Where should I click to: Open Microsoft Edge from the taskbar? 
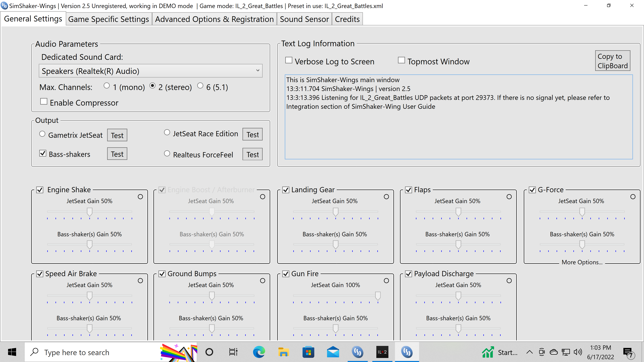click(258, 352)
